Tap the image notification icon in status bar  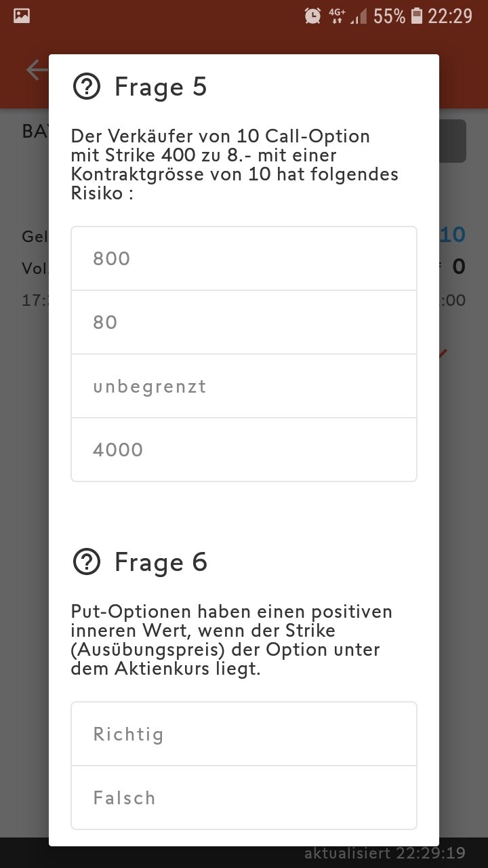22,16
